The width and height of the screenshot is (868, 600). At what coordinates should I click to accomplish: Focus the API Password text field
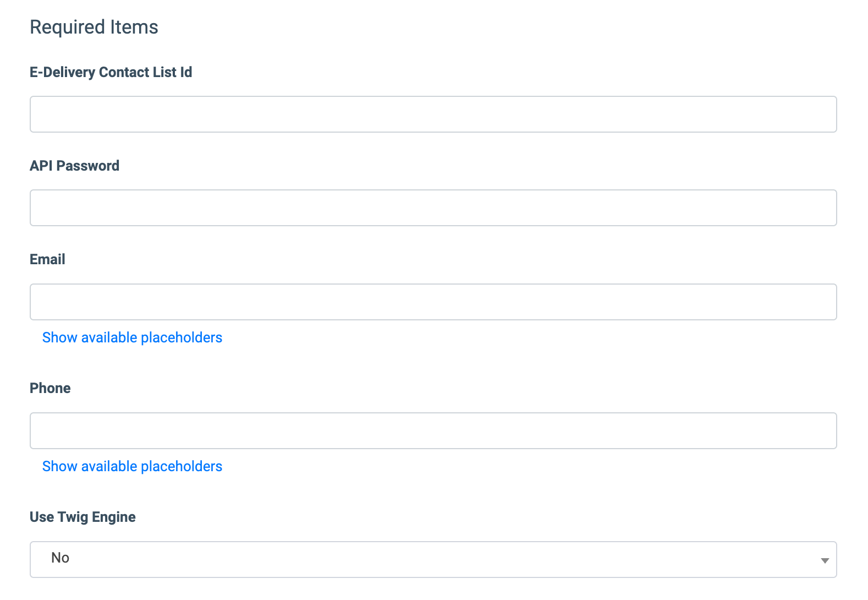[x=433, y=208]
